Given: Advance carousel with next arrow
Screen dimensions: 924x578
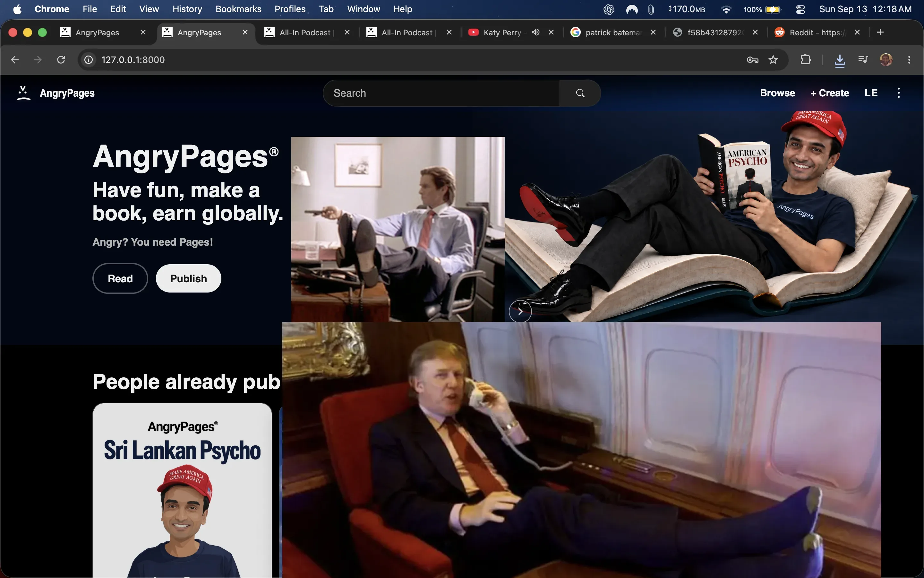Looking at the screenshot, I should (x=520, y=311).
